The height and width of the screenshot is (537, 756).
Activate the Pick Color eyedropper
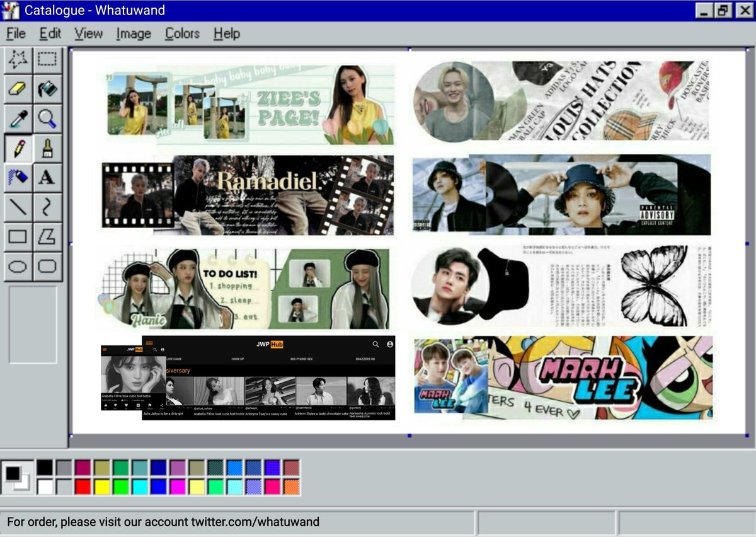pyautogui.click(x=18, y=119)
